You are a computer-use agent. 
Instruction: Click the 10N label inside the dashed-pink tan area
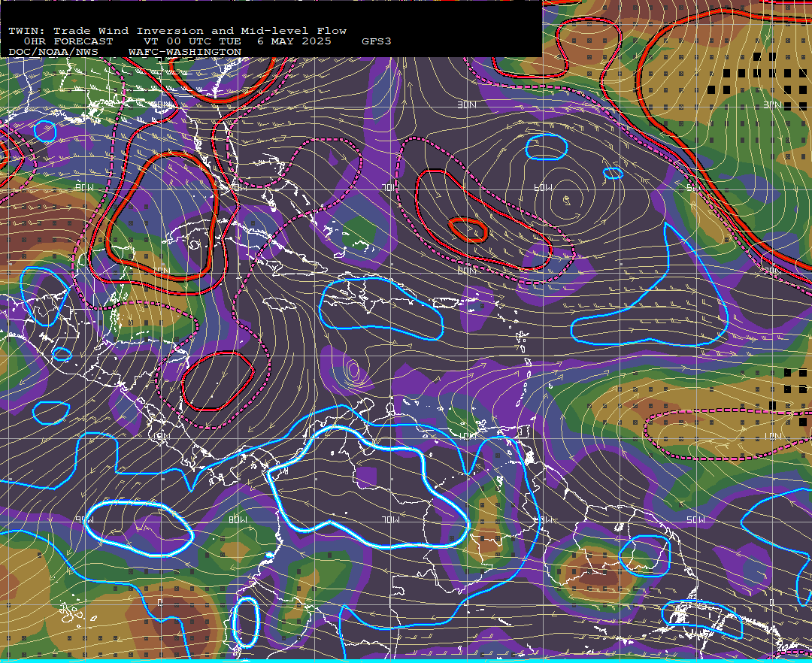click(x=773, y=436)
